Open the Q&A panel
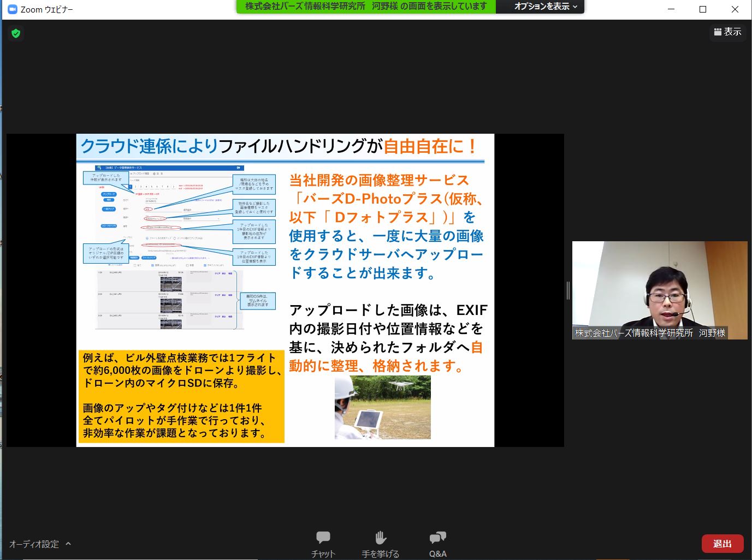The height and width of the screenshot is (560, 752). (x=438, y=544)
